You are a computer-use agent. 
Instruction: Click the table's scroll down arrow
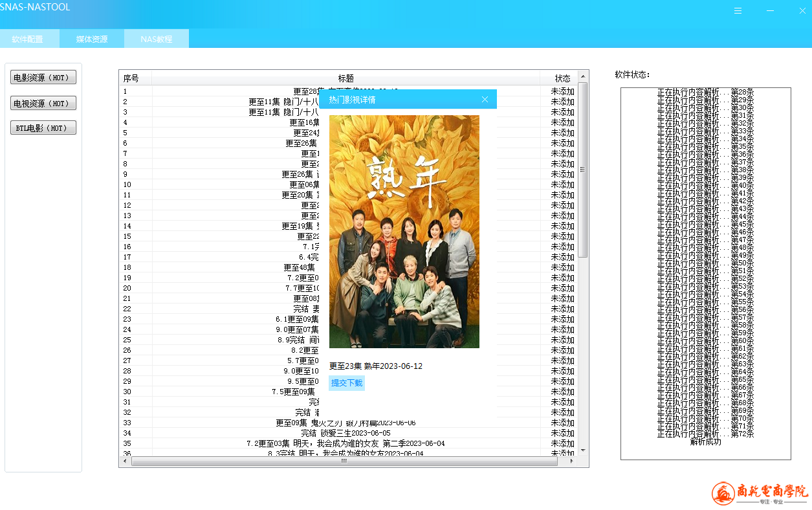click(583, 450)
